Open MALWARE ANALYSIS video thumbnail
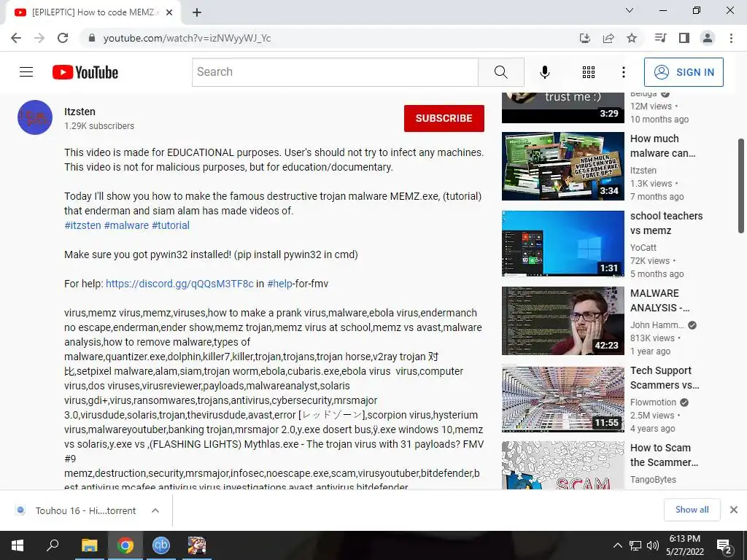This screenshot has height=560, width=747. [563, 321]
